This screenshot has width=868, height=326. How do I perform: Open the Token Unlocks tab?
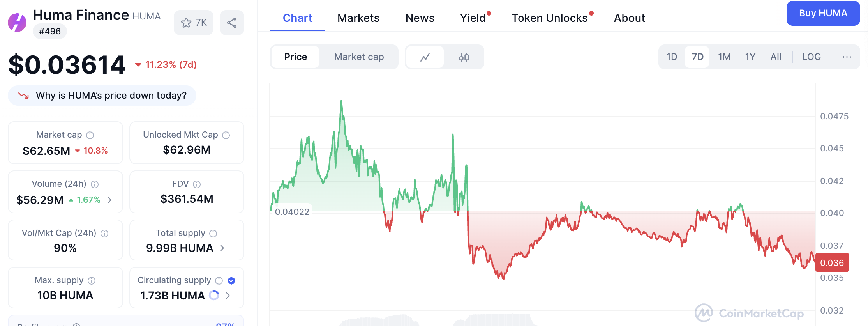(x=550, y=18)
